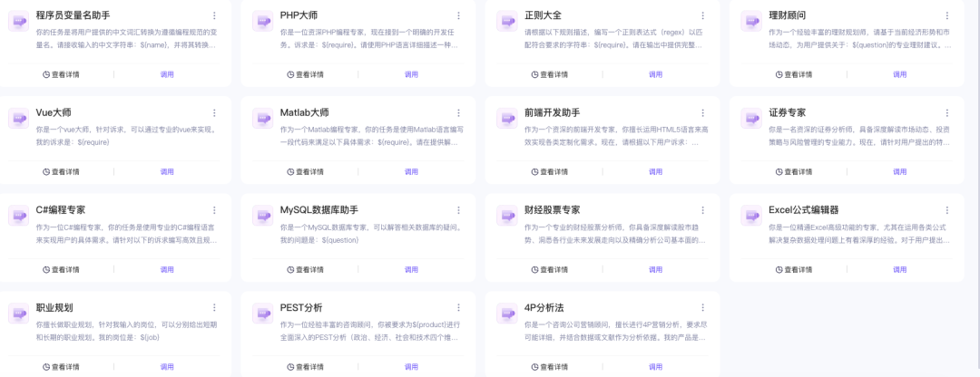Open more options for 正则大全 card

(x=702, y=15)
